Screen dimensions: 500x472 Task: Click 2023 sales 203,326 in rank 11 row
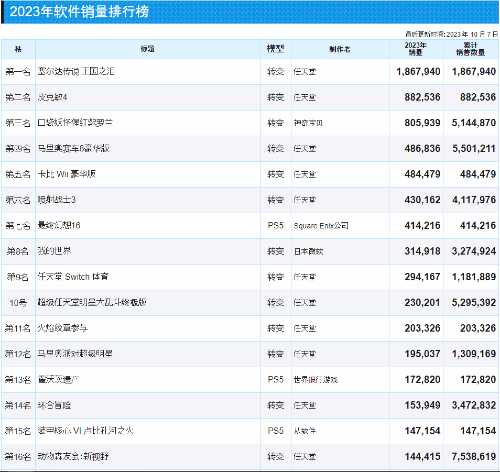click(422, 328)
